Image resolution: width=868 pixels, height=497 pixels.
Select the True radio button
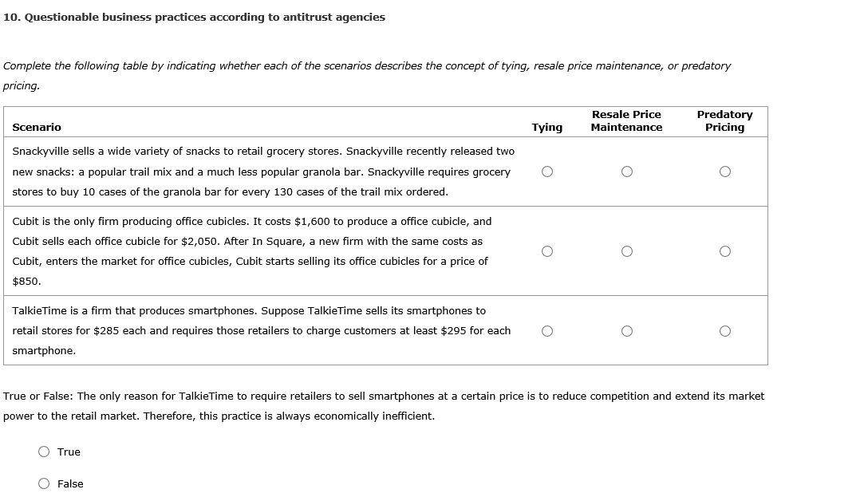tap(45, 452)
